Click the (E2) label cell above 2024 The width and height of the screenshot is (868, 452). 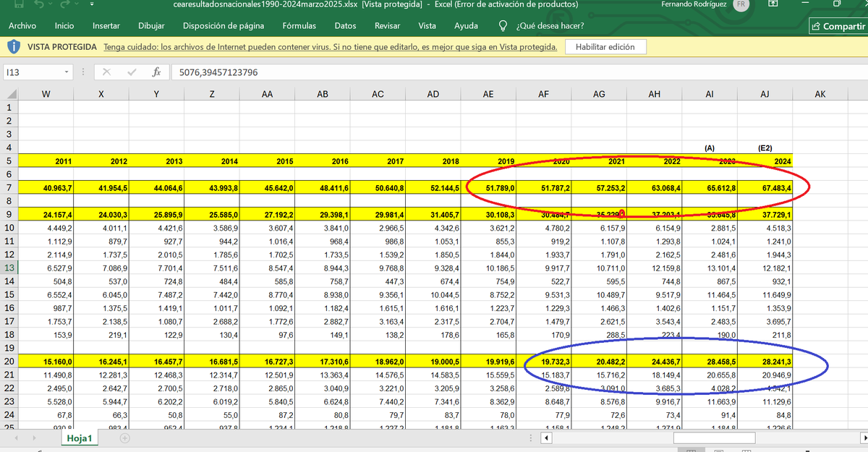(x=765, y=148)
